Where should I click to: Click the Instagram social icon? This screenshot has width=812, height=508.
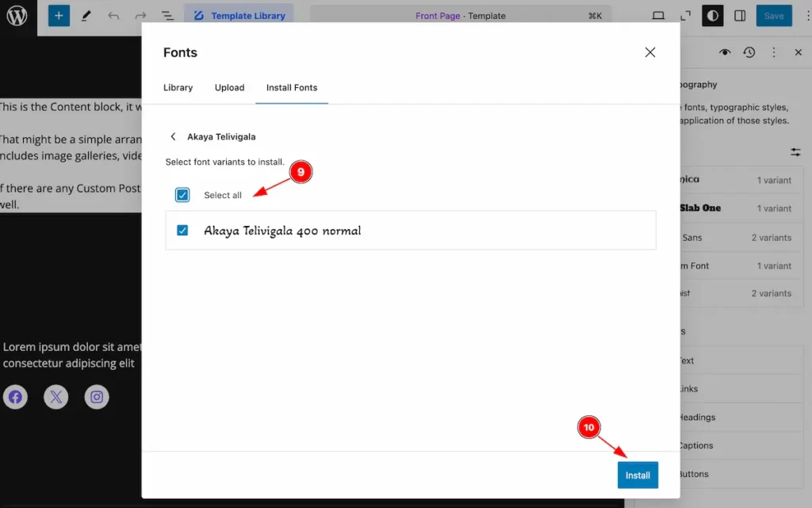(x=97, y=397)
